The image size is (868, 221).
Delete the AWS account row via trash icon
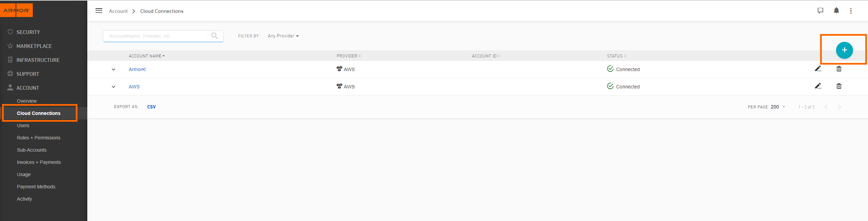tap(839, 86)
